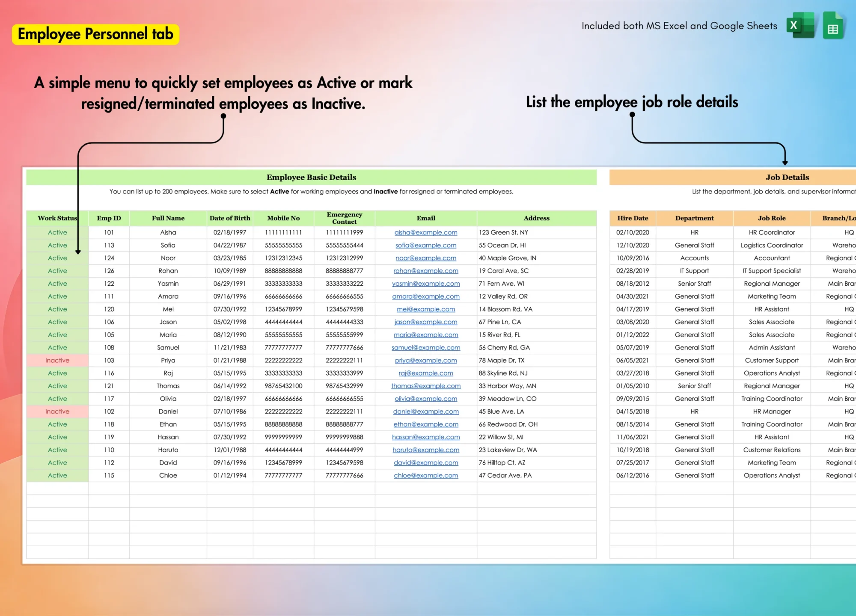
Task: Click the Mobile No column header
Action: pos(283,218)
